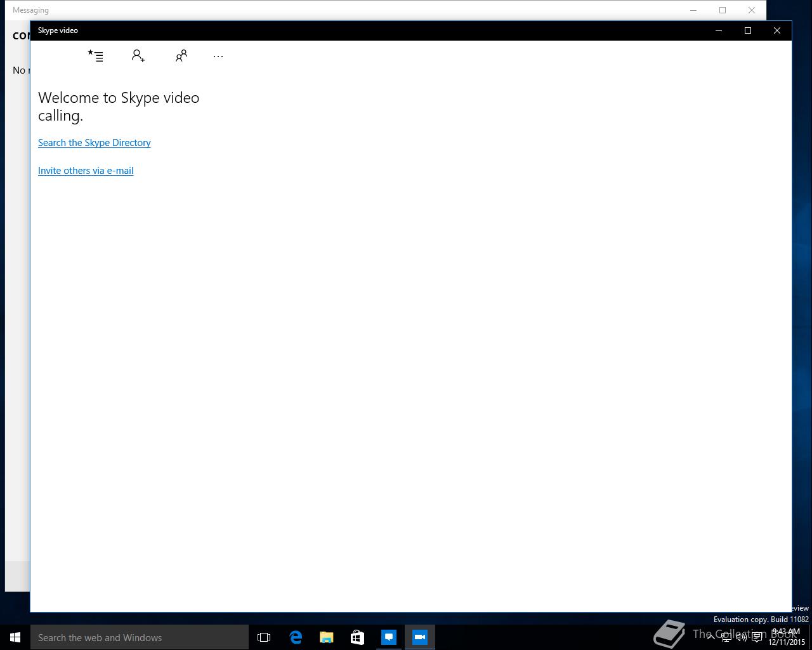Close the Skype video window

coord(777,30)
